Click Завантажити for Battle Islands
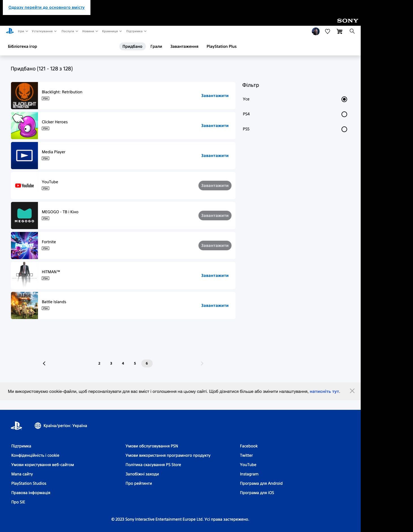 pos(215,305)
